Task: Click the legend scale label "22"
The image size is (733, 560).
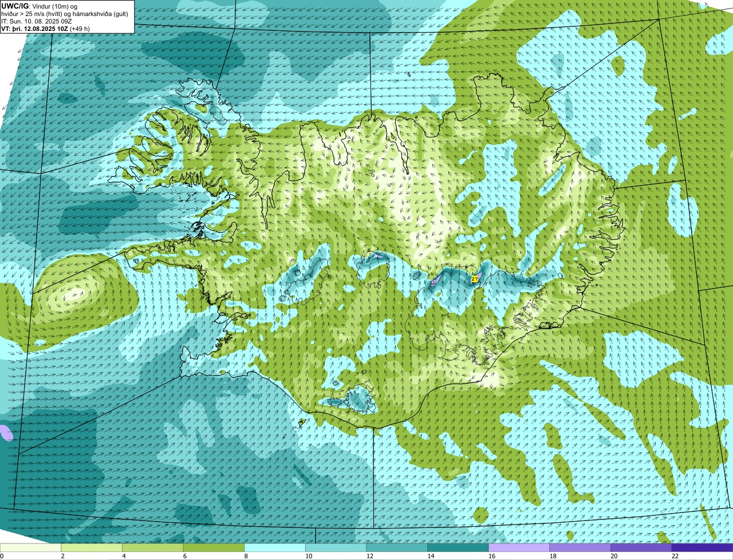Action: click(675, 556)
